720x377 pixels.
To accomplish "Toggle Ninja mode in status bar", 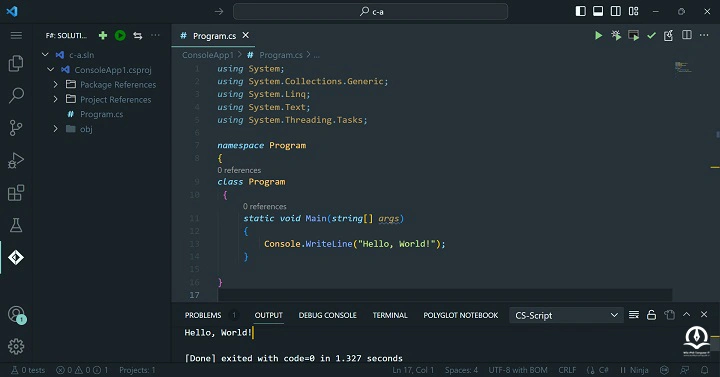I will tap(634, 370).
